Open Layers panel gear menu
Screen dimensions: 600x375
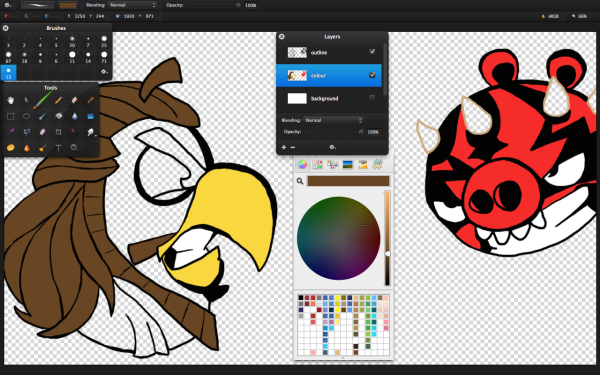(x=332, y=147)
